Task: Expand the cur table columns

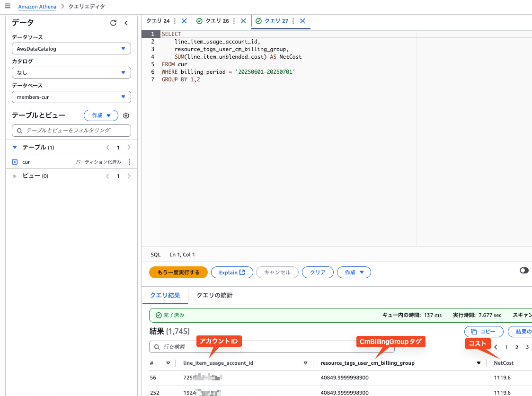Action: pos(15,162)
